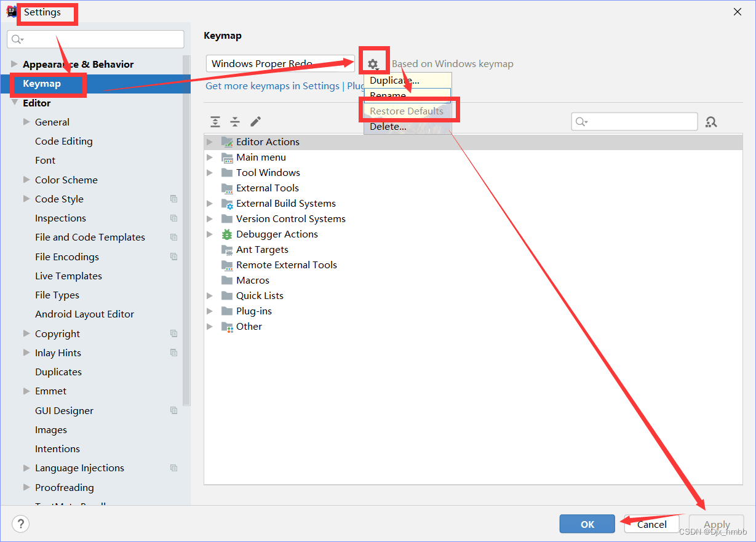Click the project-level icon beside GUI Designer
Viewport: 756px width, 542px height.
tap(174, 410)
